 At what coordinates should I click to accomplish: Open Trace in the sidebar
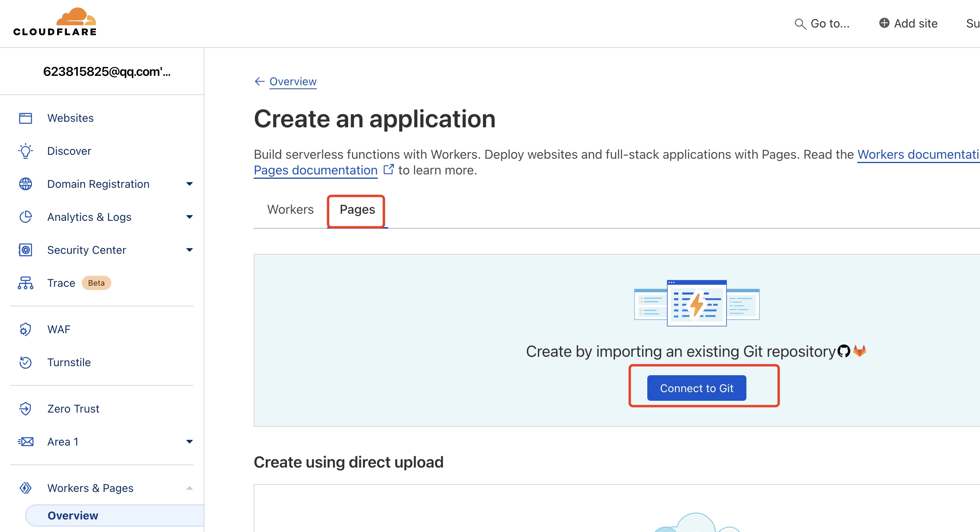pyautogui.click(x=61, y=283)
